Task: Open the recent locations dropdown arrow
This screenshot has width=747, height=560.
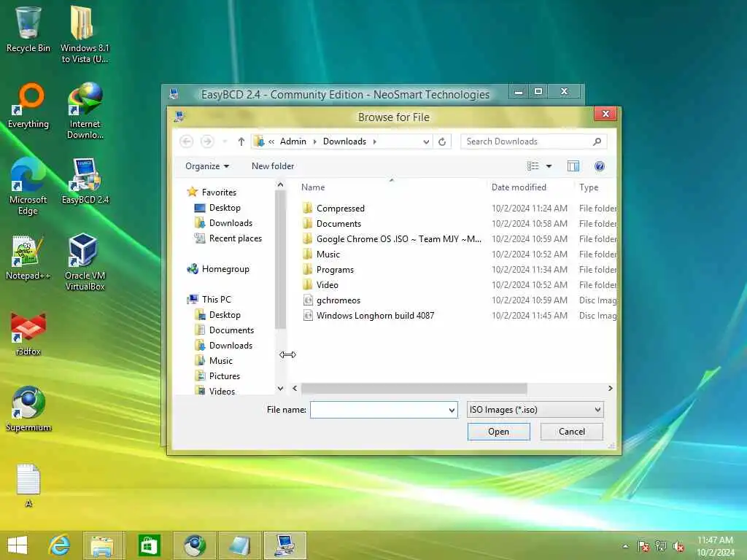Action: point(225,141)
